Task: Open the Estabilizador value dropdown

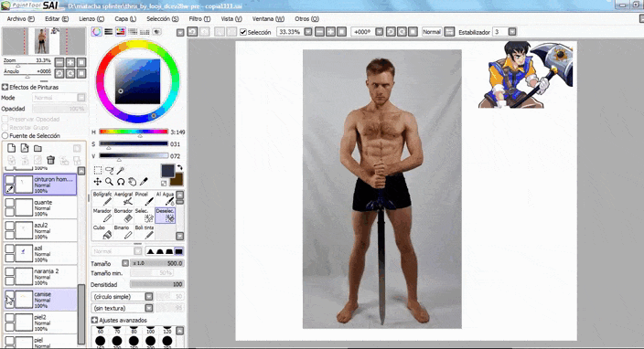Action: click(512, 32)
